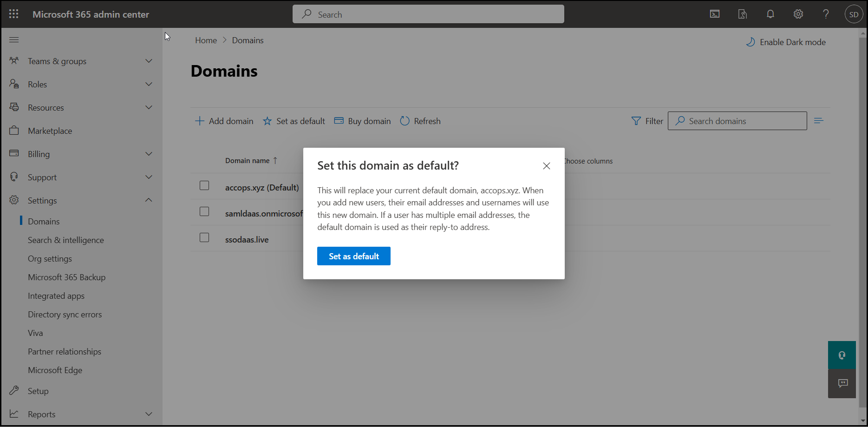The width and height of the screenshot is (868, 427).
Task: Open Org settings in the sidebar
Action: (50, 259)
